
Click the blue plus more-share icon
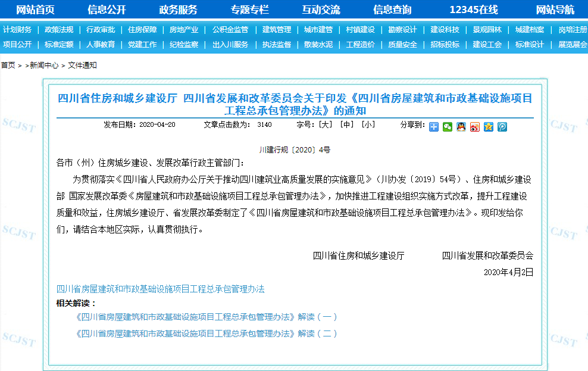coord(434,126)
